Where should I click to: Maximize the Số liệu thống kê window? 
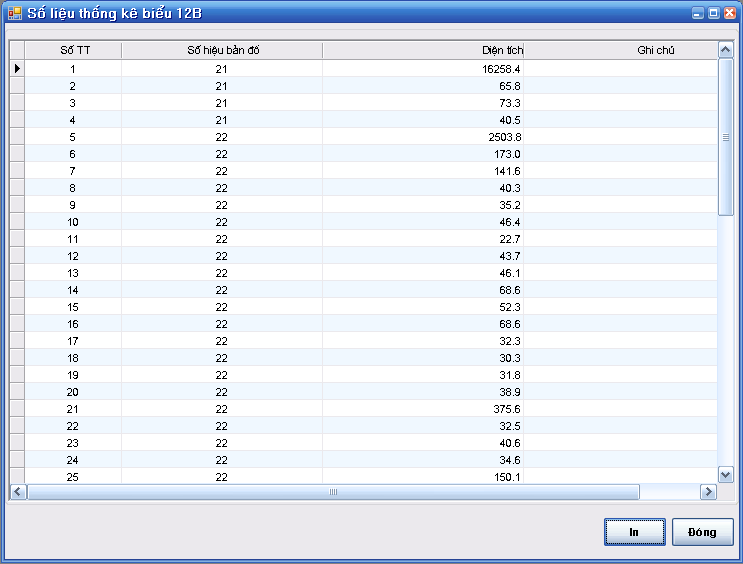tap(713, 14)
